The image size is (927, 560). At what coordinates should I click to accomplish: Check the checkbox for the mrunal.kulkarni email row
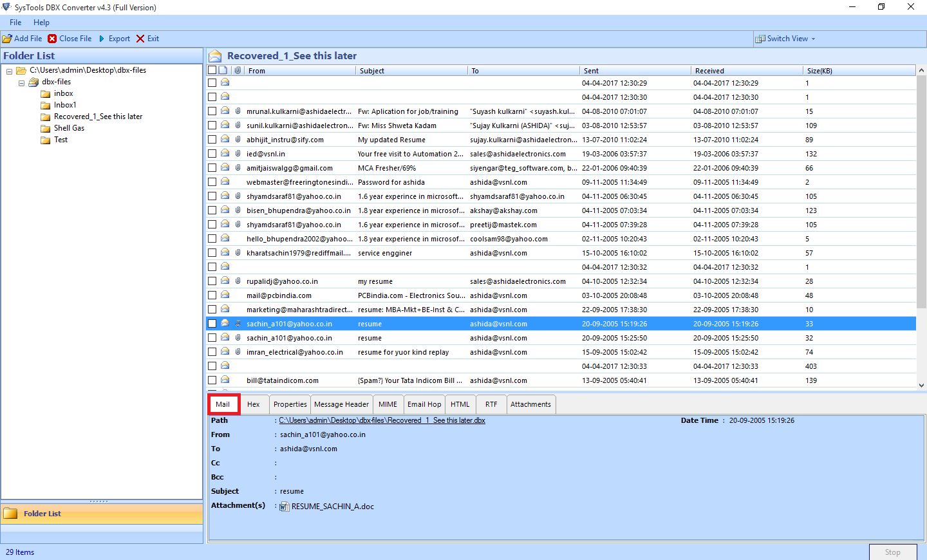[212, 111]
